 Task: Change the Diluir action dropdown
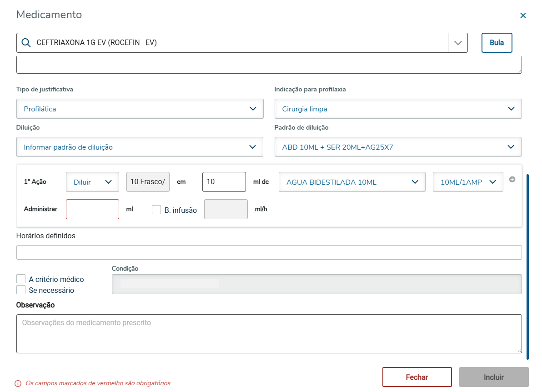click(92, 182)
